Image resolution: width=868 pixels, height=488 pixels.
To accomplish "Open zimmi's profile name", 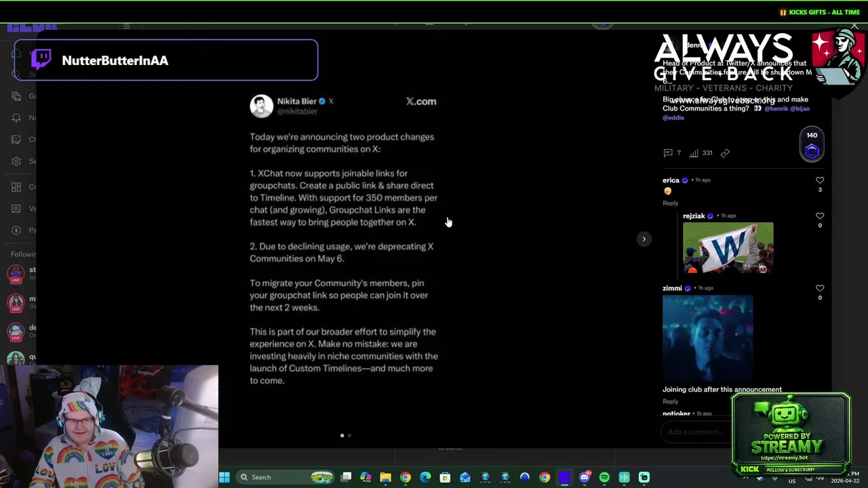I will 672,288.
